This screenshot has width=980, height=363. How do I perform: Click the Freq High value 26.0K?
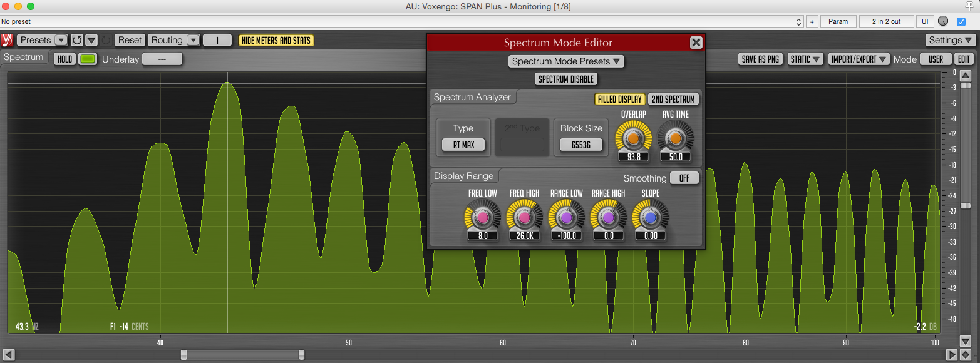[x=524, y=236]
